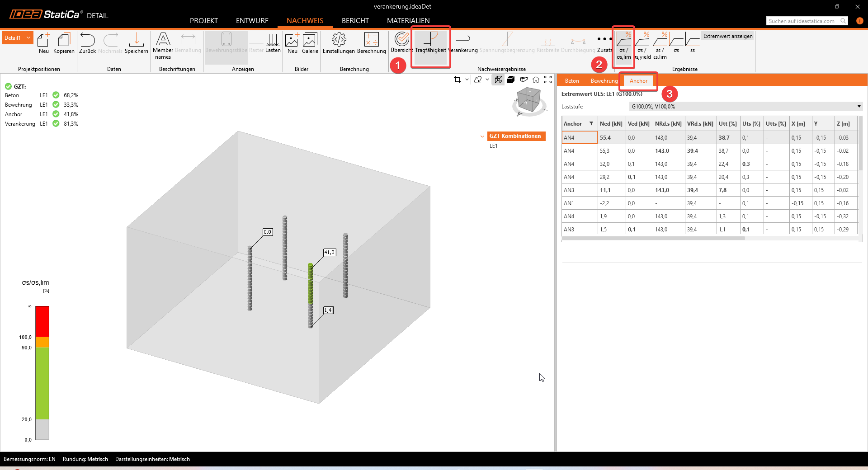Screen dimensions: 868x470
Task: Click the Anchor column filter icon
Action: [591, 124]
